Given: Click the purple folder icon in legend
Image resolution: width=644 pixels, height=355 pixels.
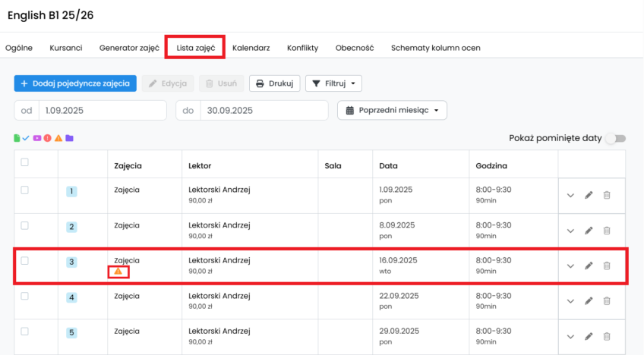Looking at the screenshot, I should [x=69, y=138].
